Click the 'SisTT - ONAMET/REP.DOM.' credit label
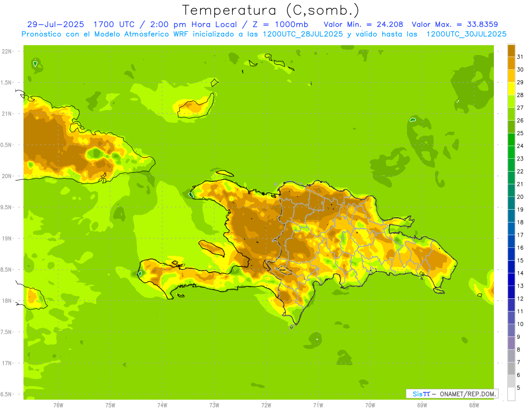Image resolution: width=532 pixels, height=411 pixels. pyautogui.click(x=452, y=394)
